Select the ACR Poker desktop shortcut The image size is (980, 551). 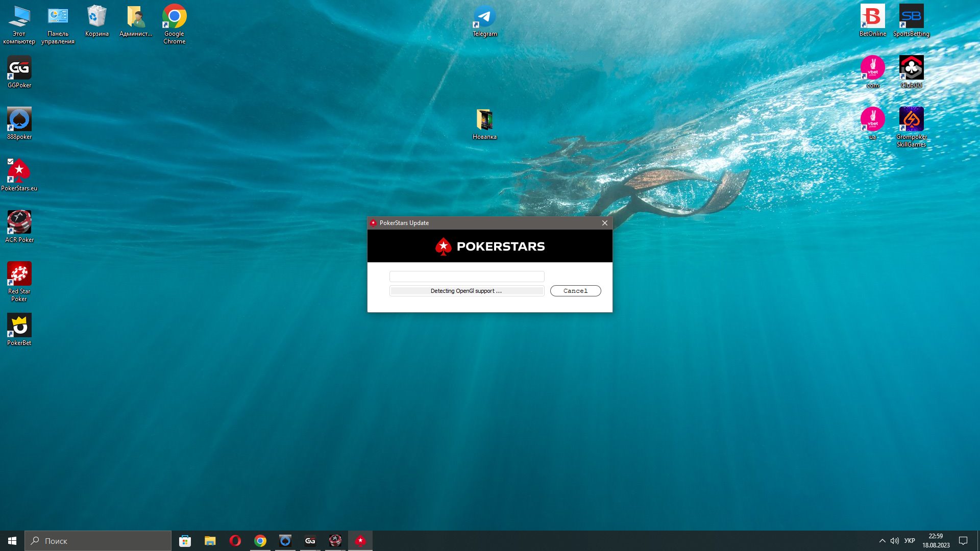point(19,227)
